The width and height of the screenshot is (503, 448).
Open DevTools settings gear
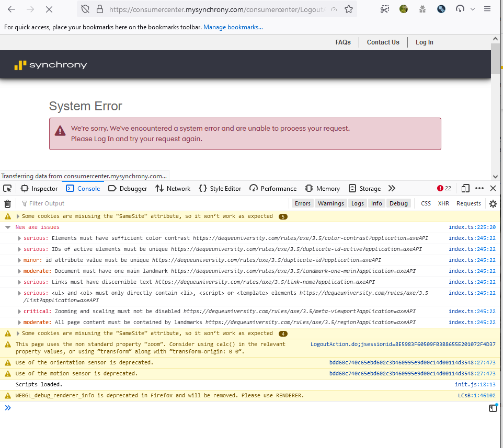[x=493, y=203]
